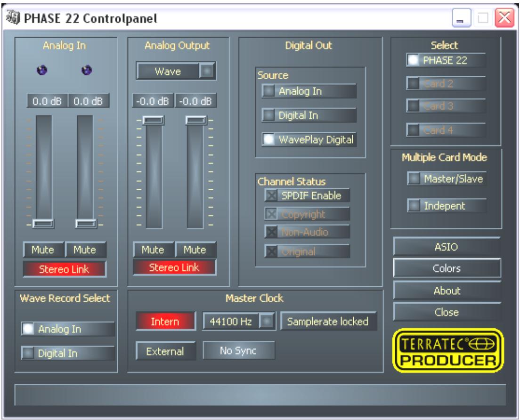520x420 pixels.
Task: Enable Master/Slave multiple card mode
Action: point(447,178)
